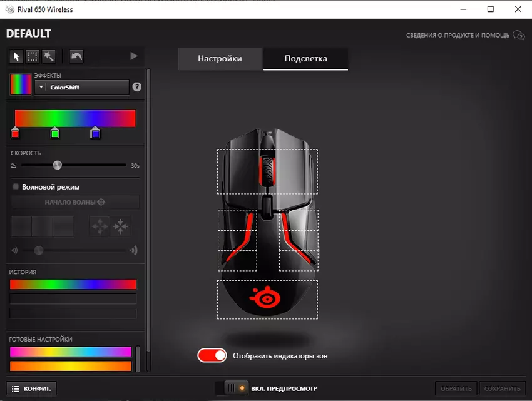Click the SteelSeries logo zone on mouse
Image resolution: width=532 pixels, height=401 pixels.
pyautogui.click(x=267, y=299)
